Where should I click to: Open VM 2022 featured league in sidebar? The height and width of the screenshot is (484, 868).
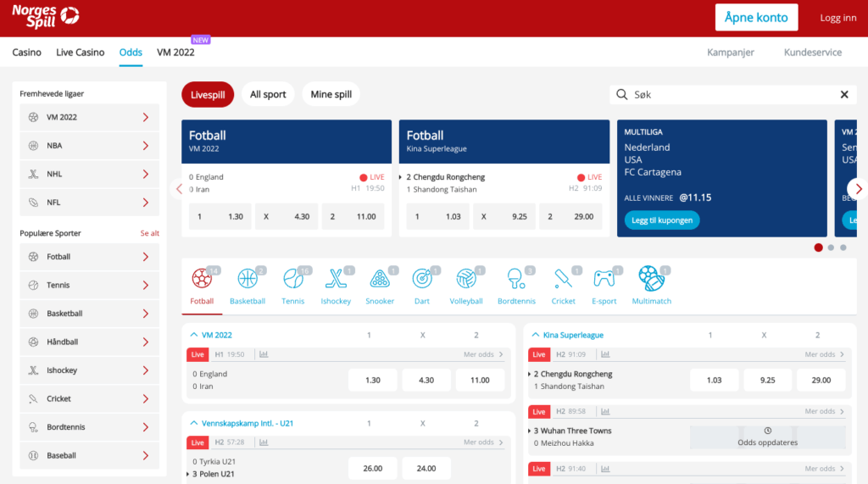(89, 118)
